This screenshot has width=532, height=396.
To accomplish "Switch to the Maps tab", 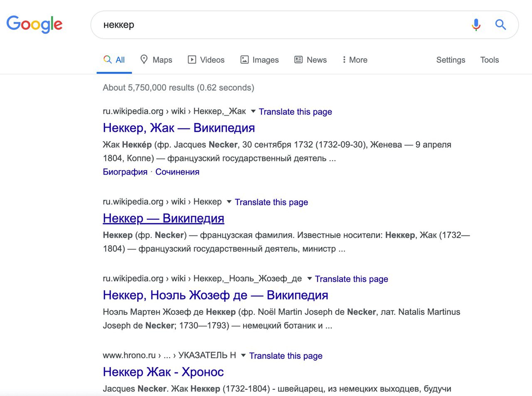I will pos(156,60).
